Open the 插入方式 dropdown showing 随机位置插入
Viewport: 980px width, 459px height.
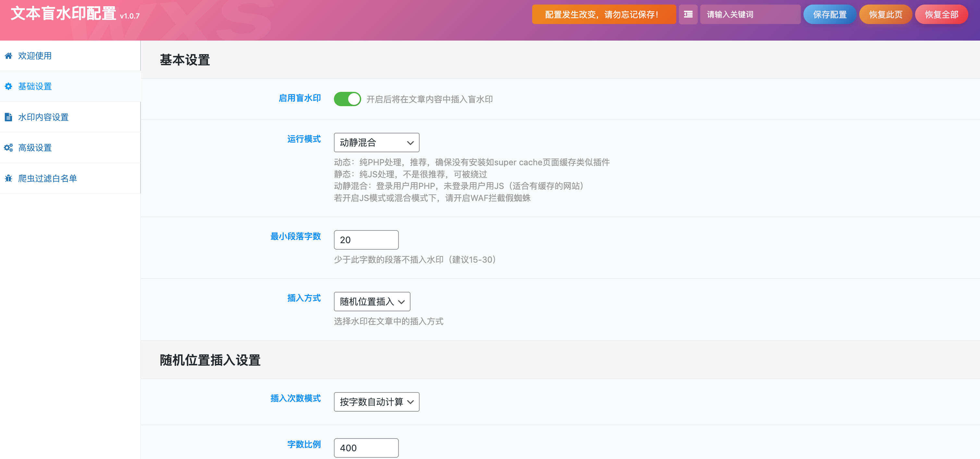click(371, 302)
